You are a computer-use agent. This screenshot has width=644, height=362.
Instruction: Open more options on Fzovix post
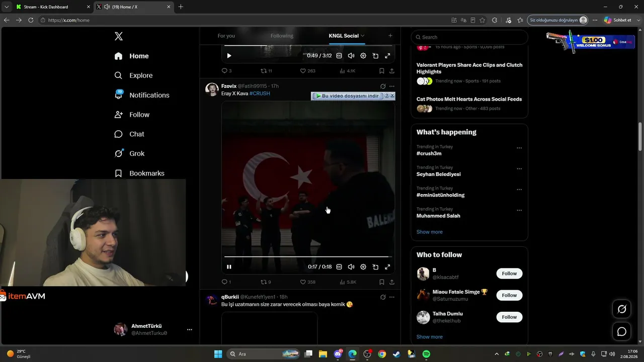pyautogui.click(x=392, y=86)
